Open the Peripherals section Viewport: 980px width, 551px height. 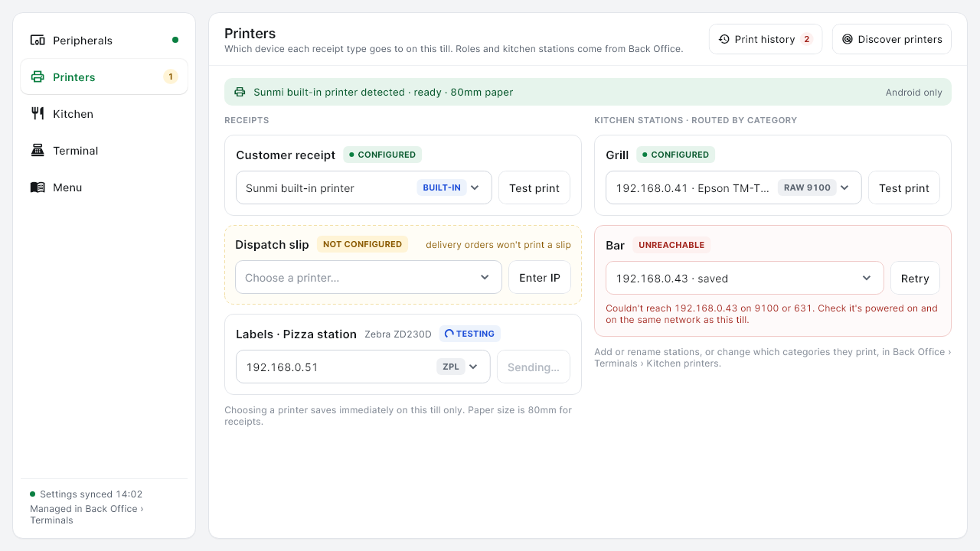[x=104, y=40]
